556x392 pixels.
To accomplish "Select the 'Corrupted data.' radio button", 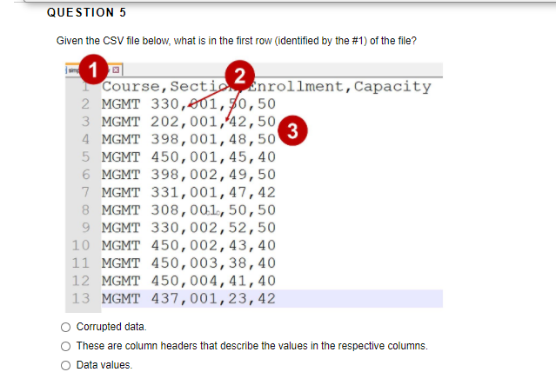I will pos(65,327).
